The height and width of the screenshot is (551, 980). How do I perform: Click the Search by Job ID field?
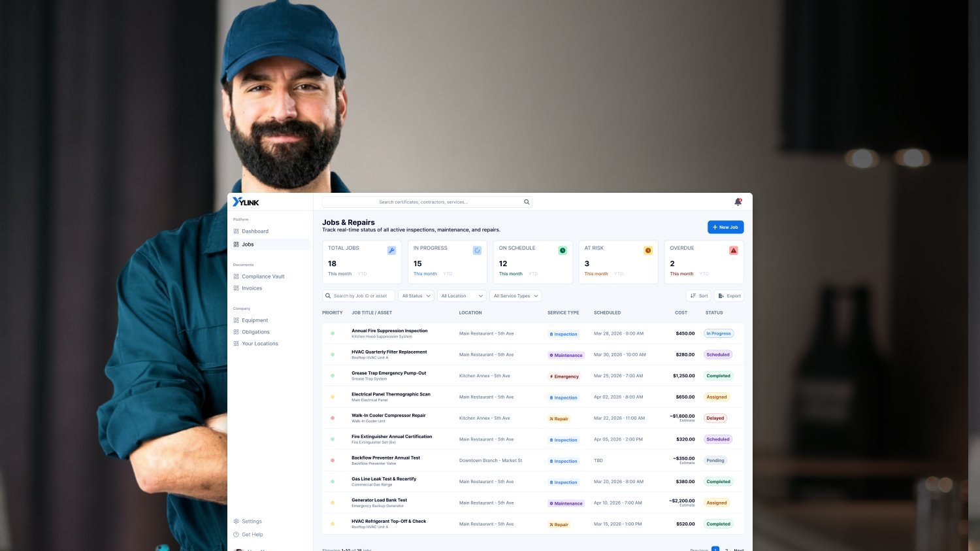[x=359, y=296]
